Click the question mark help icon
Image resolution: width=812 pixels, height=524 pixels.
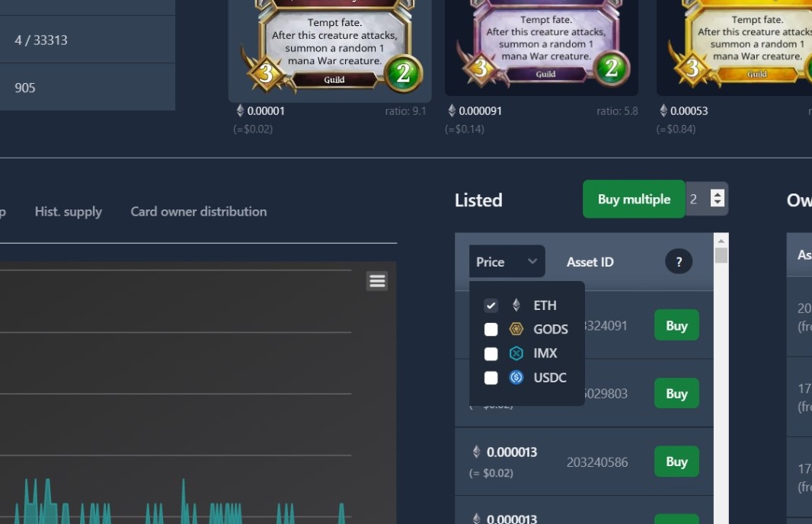(679, 262)
